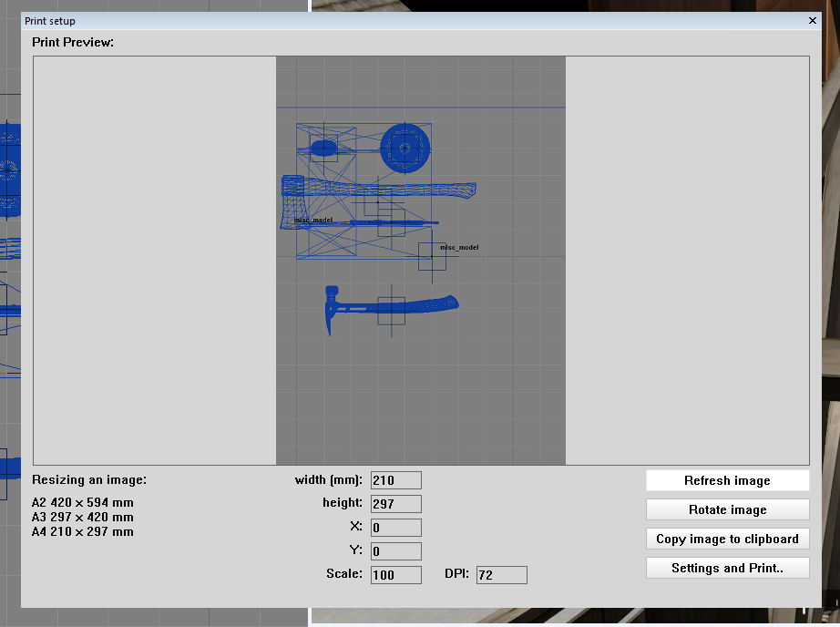The image size is (840, 627).
Task: Select the height input field
Action: point(395,504)
